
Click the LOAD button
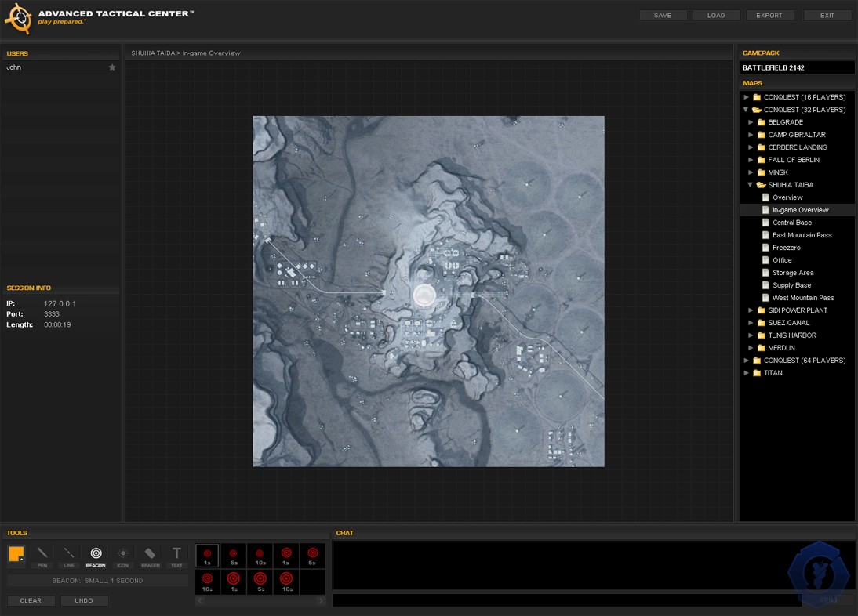[x=716, y=16]
